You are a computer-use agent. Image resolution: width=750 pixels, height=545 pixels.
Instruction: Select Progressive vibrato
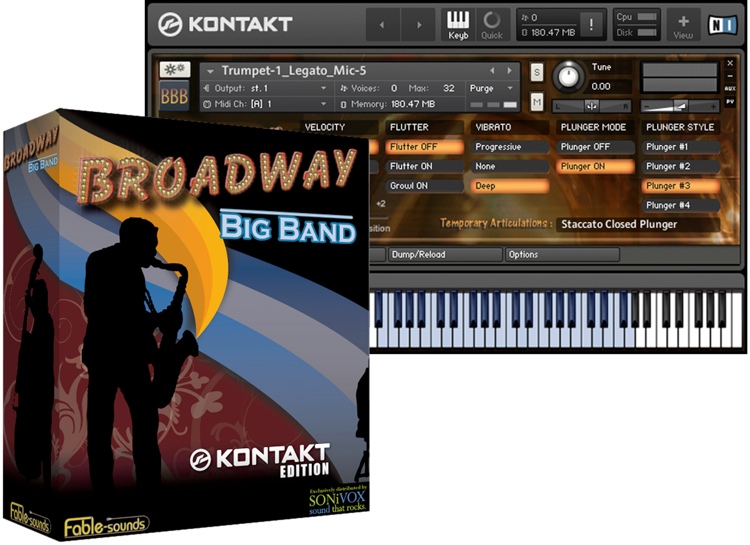pos(510,147)
